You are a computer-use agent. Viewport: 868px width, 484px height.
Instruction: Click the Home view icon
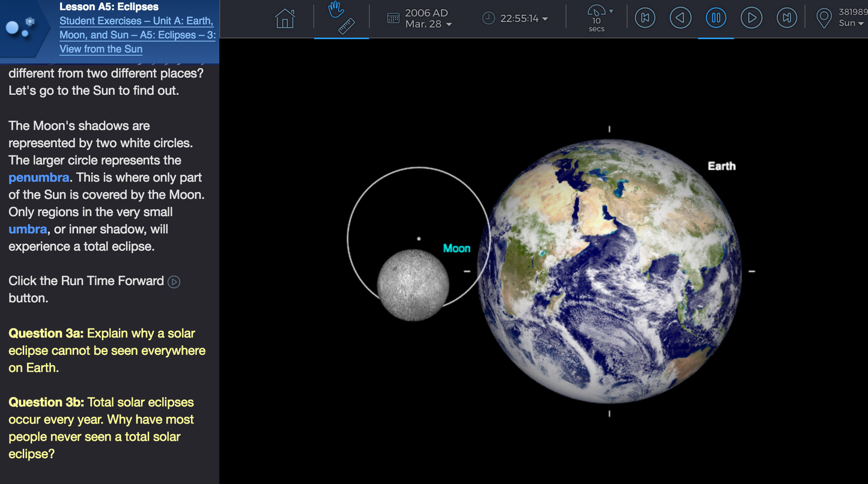point(285,19)
